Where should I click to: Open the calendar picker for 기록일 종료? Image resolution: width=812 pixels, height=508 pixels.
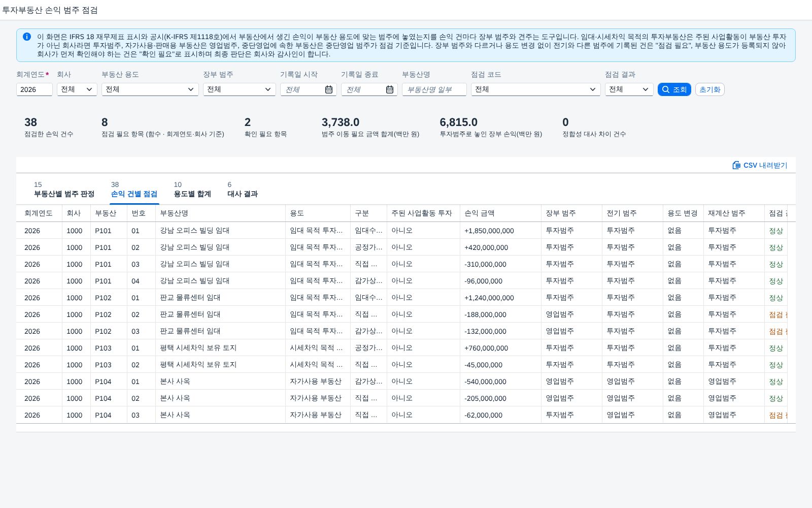390,89
